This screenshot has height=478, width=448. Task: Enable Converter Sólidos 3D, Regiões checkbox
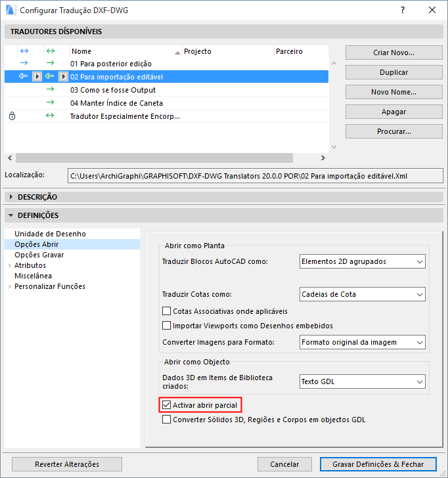click(166, 419)
